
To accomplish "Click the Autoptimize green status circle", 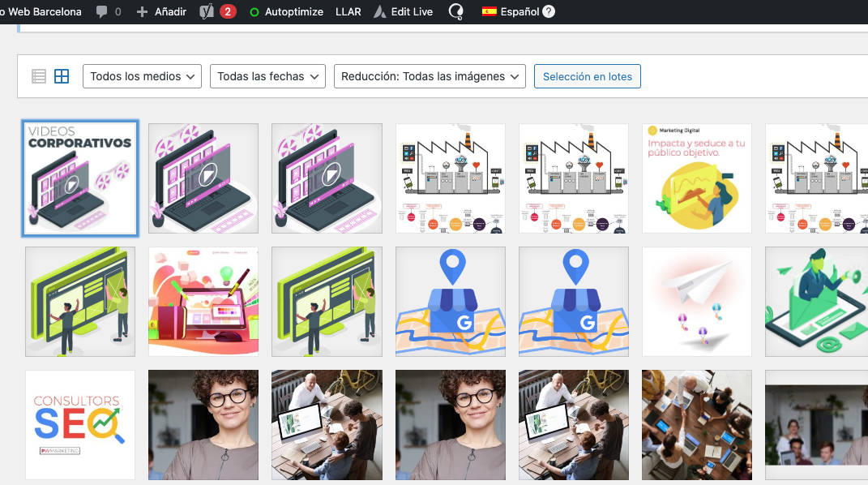I will [x=254, y=12].
